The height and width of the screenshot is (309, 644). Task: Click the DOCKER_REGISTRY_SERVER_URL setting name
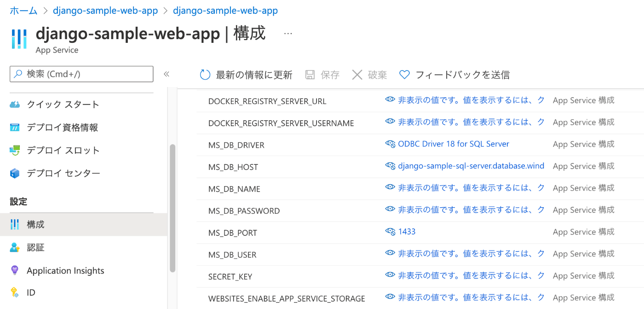click(x=267, y=101)
